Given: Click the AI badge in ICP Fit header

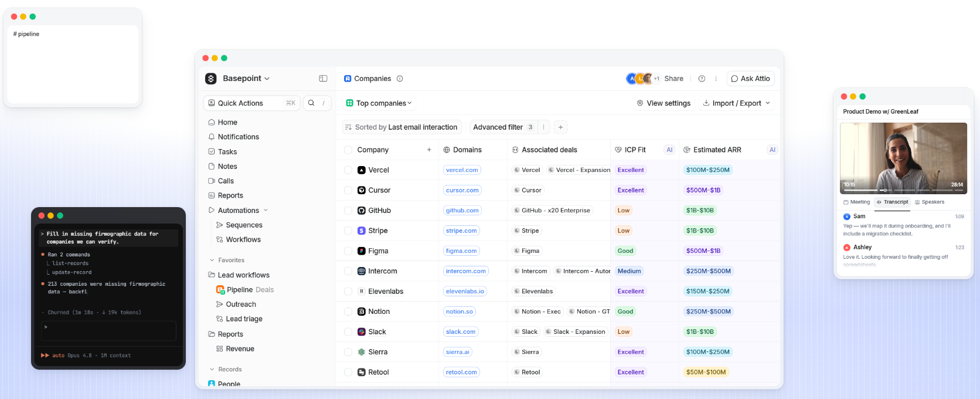Looking at the screenshot, I should (669, 150).
